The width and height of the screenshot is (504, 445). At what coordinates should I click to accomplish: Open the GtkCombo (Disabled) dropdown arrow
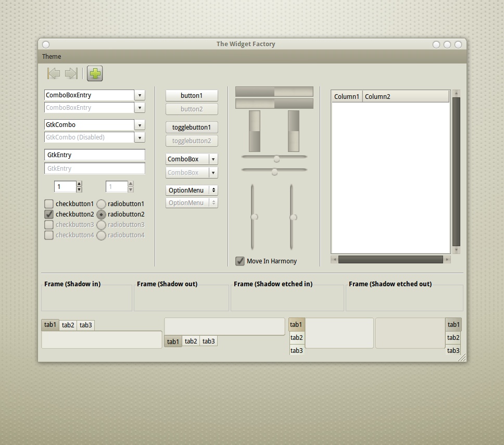point(140,137)
